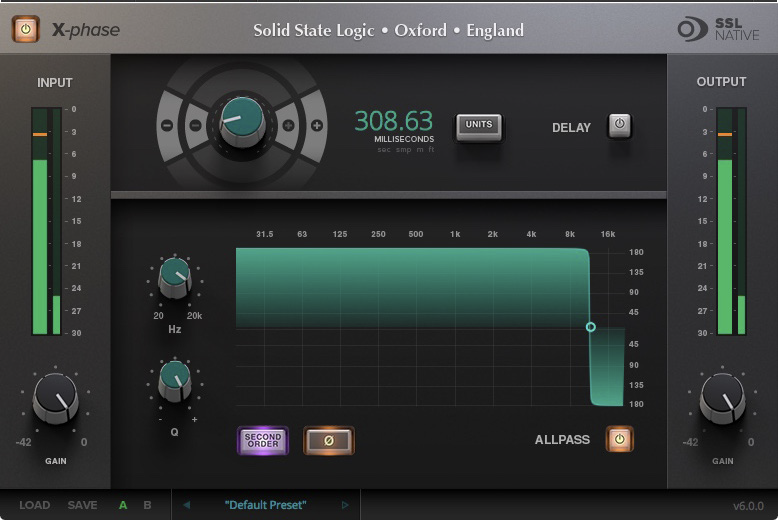Click the fine minus delay button
Viewport: 778px width, 520px height.
click(x=196, y=126)
